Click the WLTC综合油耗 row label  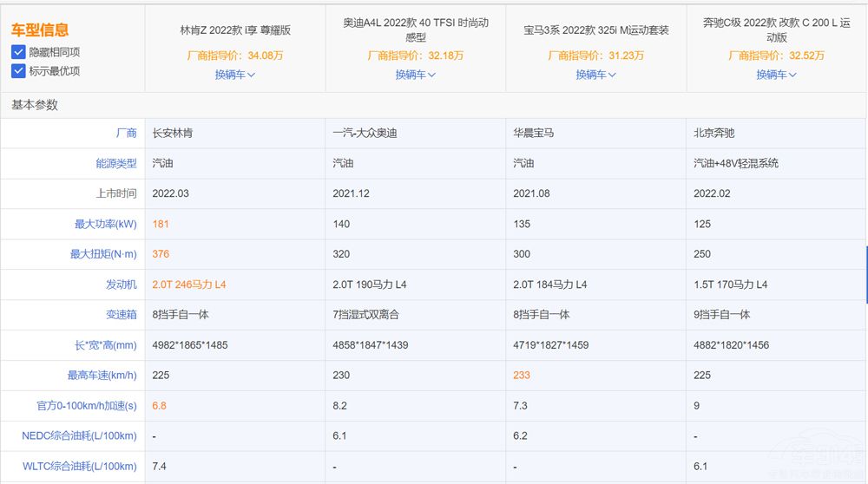(x=79, y=467)
